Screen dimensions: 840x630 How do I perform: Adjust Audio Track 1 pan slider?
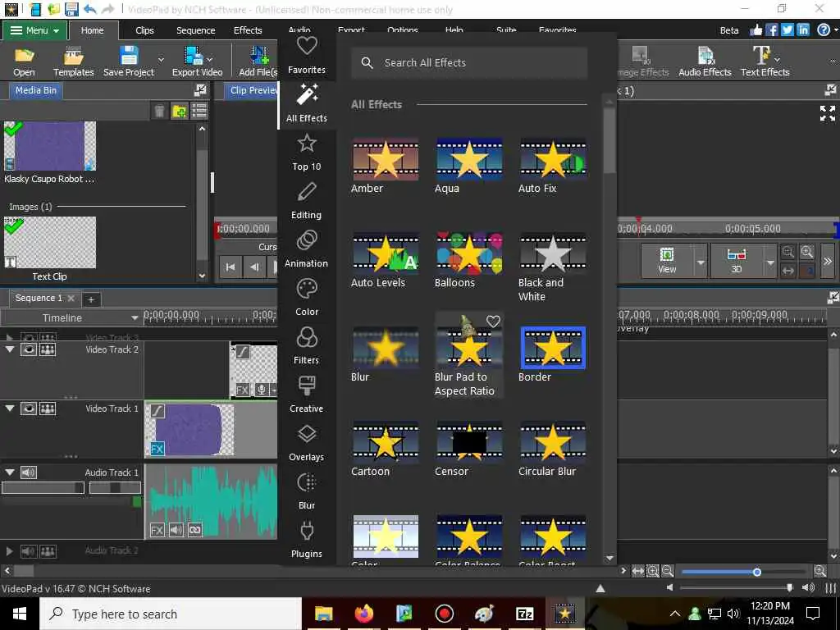[115, 488]
